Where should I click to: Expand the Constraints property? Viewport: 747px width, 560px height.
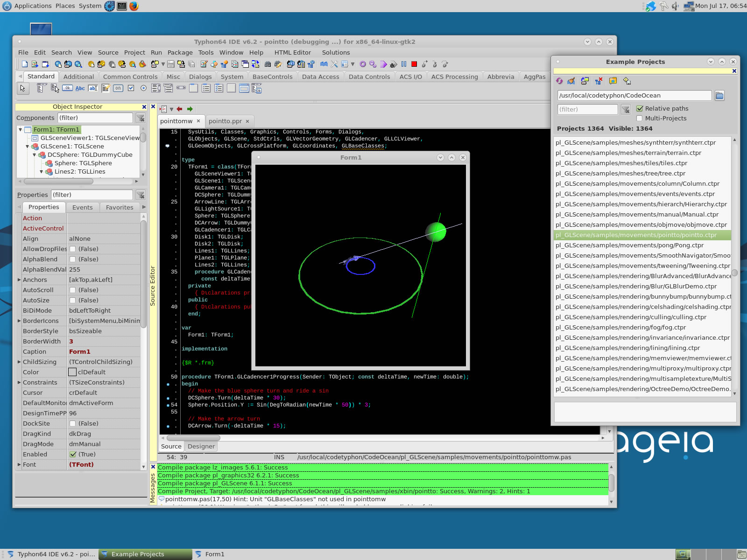point(19,382)
